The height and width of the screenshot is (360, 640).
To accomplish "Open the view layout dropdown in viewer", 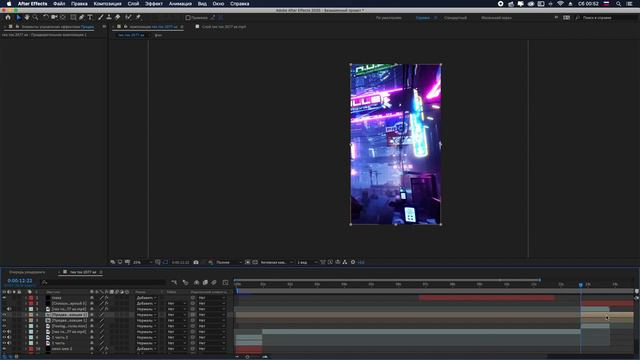I will point(307,262).
